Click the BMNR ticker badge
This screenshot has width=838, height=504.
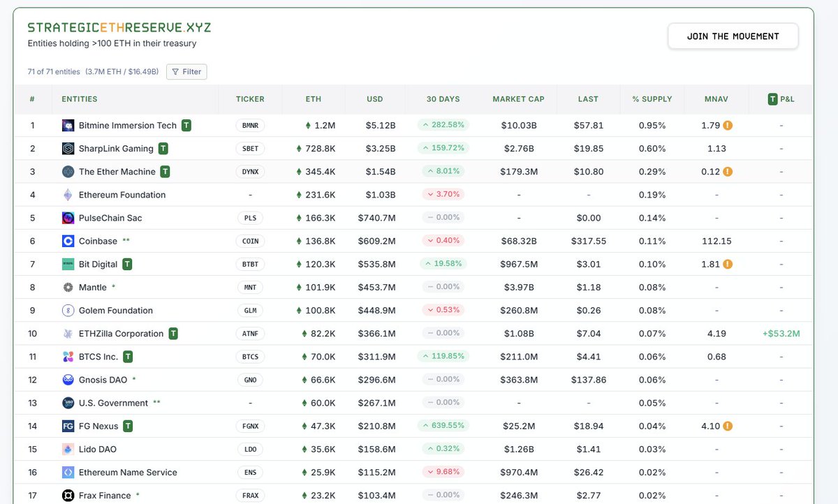[x=250, y=126]
